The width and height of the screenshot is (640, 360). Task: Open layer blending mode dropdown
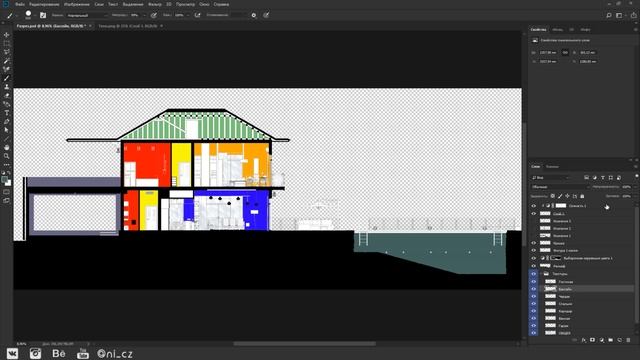pos(560,187)
